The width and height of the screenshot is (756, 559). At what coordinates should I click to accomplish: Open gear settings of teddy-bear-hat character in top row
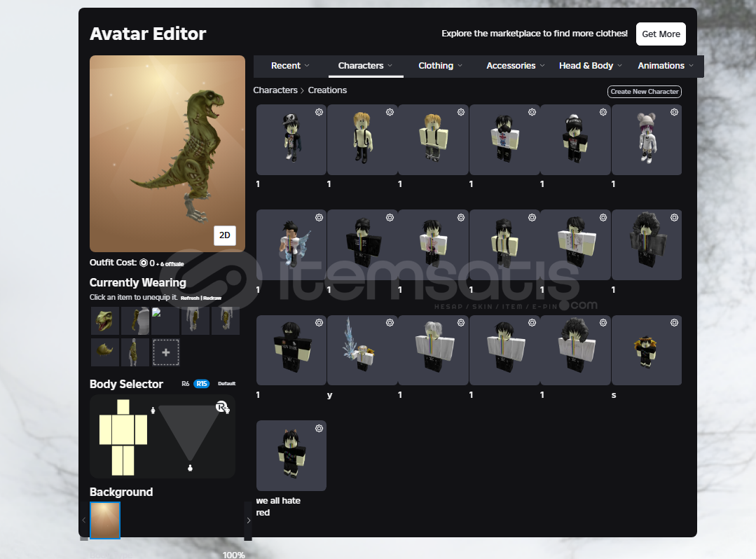[x=674, y=112]
